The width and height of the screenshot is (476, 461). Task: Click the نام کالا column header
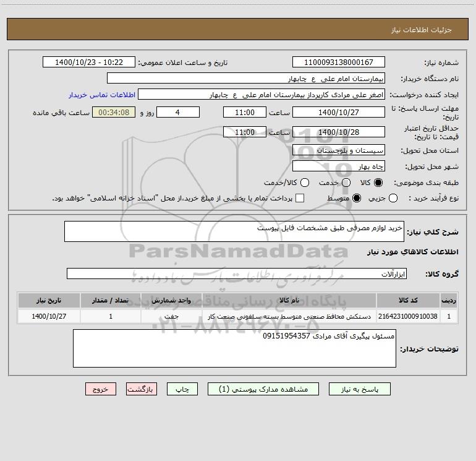click(289, 301)
